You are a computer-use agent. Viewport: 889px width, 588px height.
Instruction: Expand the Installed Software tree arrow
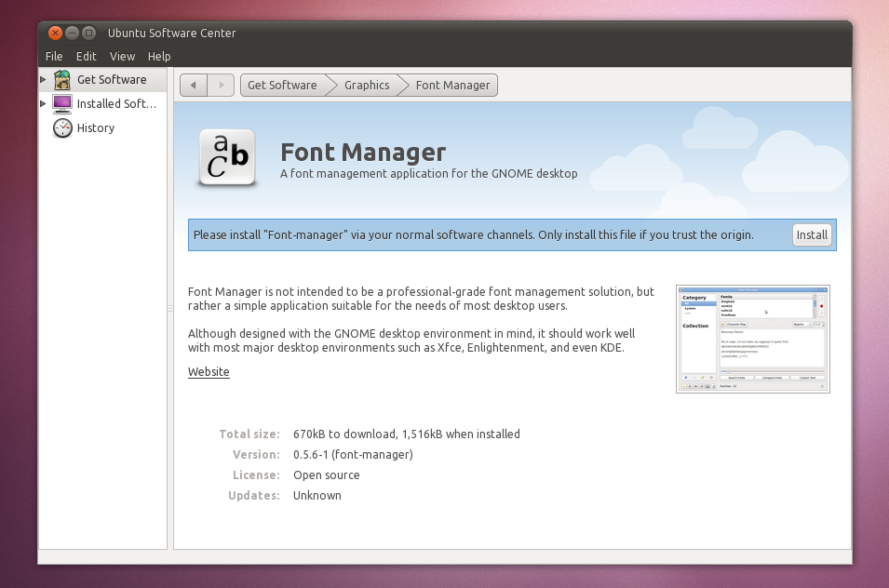(x=43, y=103)
